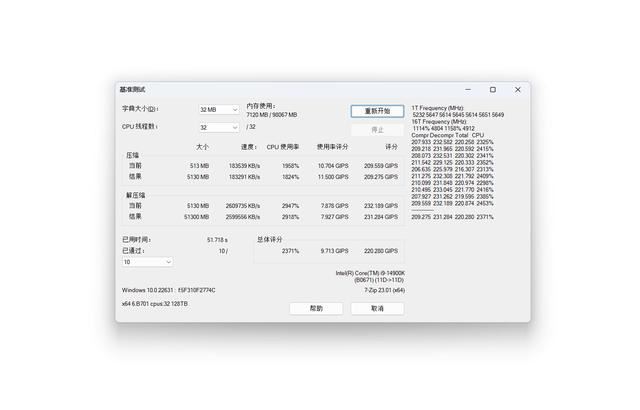The width and height of the screenshot is (640, 410).
Task: Click the greyed-out 停止 button
Action: (377, 130)
